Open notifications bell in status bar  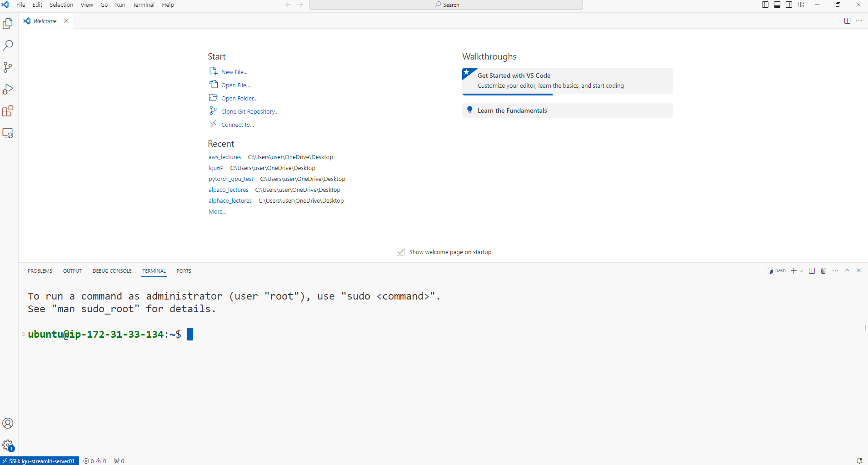(x=859, y=461)
